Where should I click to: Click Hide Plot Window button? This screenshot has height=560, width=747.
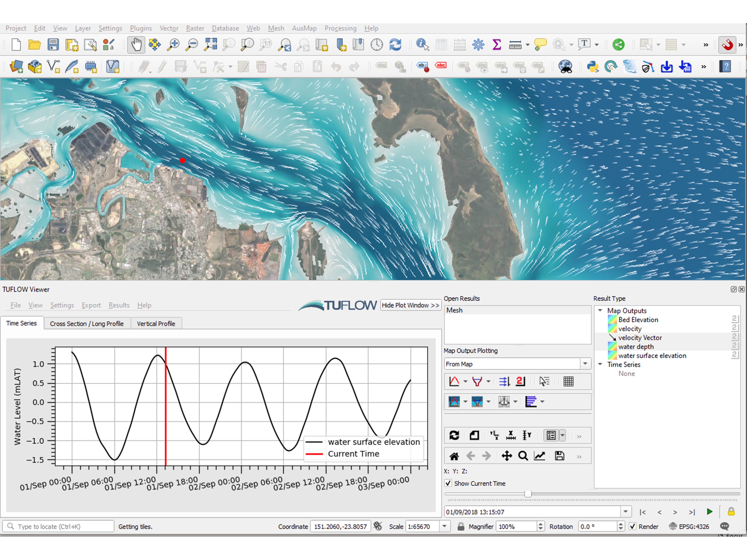[x=411, y=305]
